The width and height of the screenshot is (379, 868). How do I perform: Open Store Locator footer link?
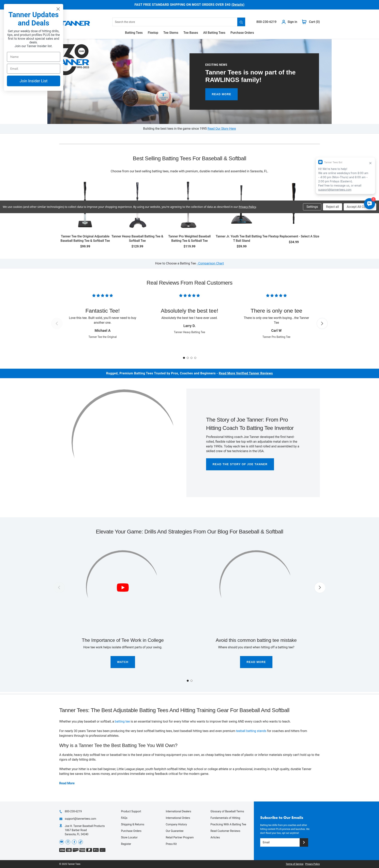tap(129, 837)
